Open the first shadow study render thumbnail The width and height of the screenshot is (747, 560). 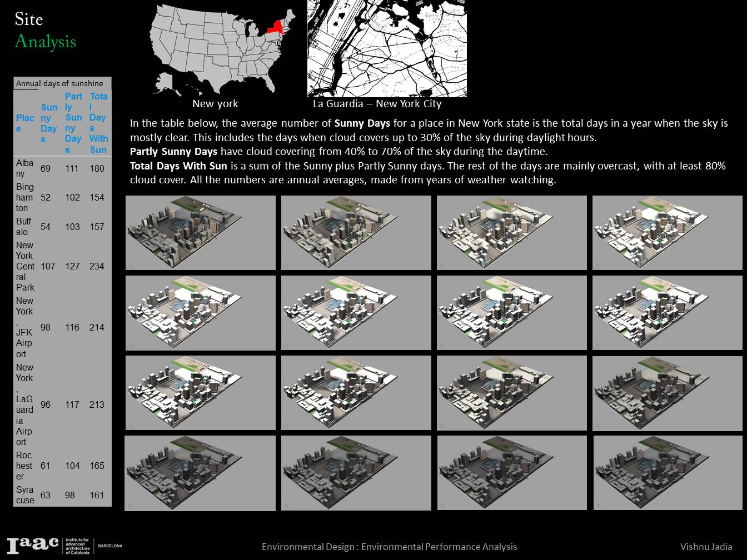[201, 232]
